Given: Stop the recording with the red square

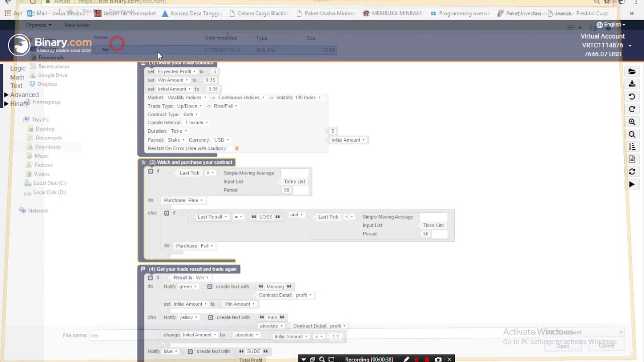Looking at the screenshot, I should (427, 359).
